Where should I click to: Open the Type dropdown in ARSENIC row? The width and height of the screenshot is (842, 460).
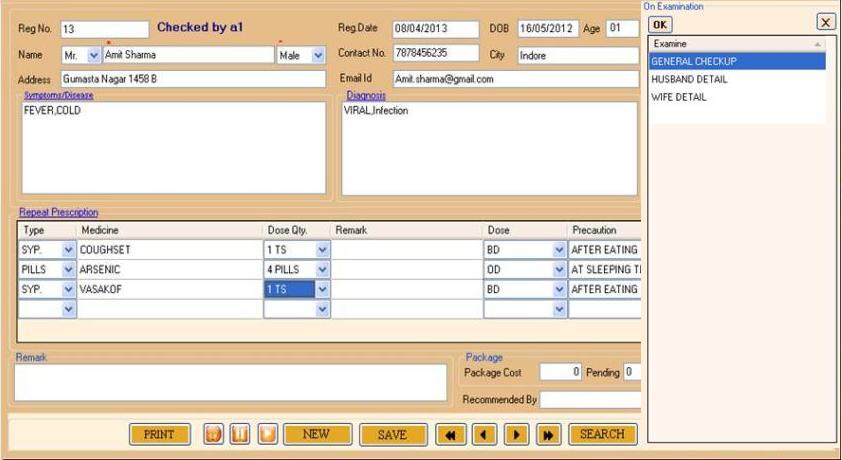(68, 269)
